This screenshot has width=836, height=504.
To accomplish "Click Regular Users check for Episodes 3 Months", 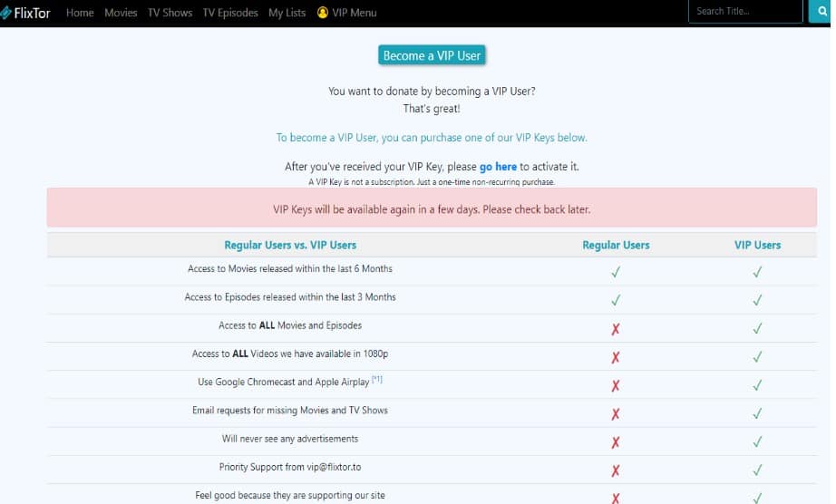I will click(616, 300).
